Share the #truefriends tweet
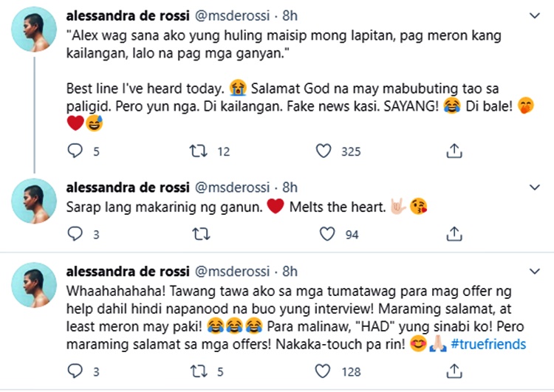 pyautogui.click(x=454, y=369)
